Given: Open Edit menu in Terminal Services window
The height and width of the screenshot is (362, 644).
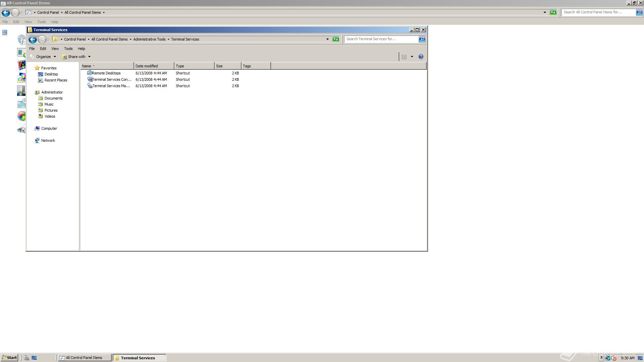Looking at the screenshot, I should pos(43,49).
